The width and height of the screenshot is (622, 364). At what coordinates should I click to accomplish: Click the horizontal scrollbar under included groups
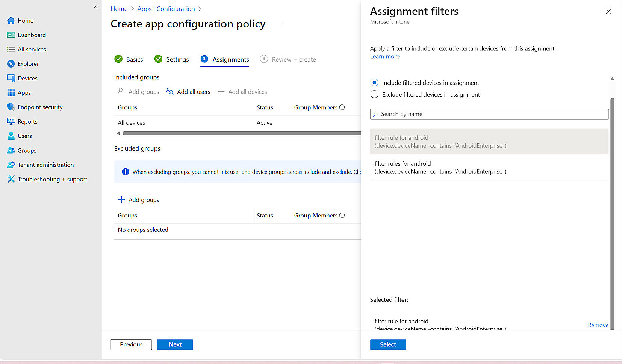242,133
